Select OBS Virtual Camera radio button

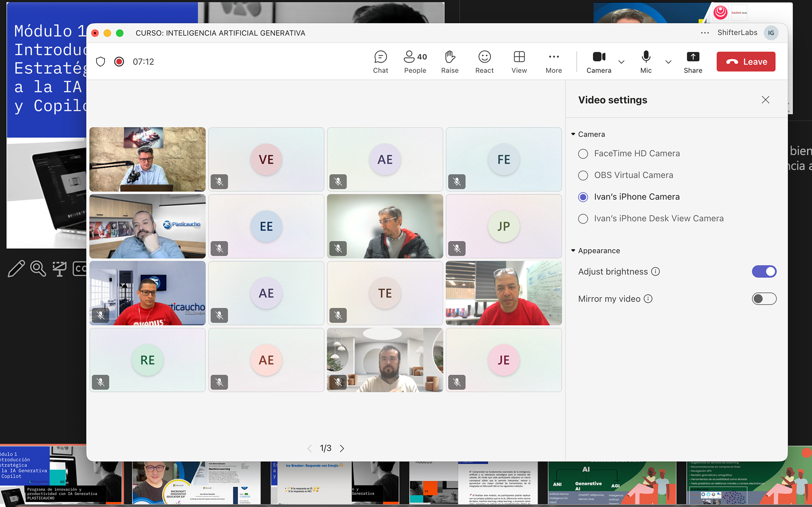point(583,175)
